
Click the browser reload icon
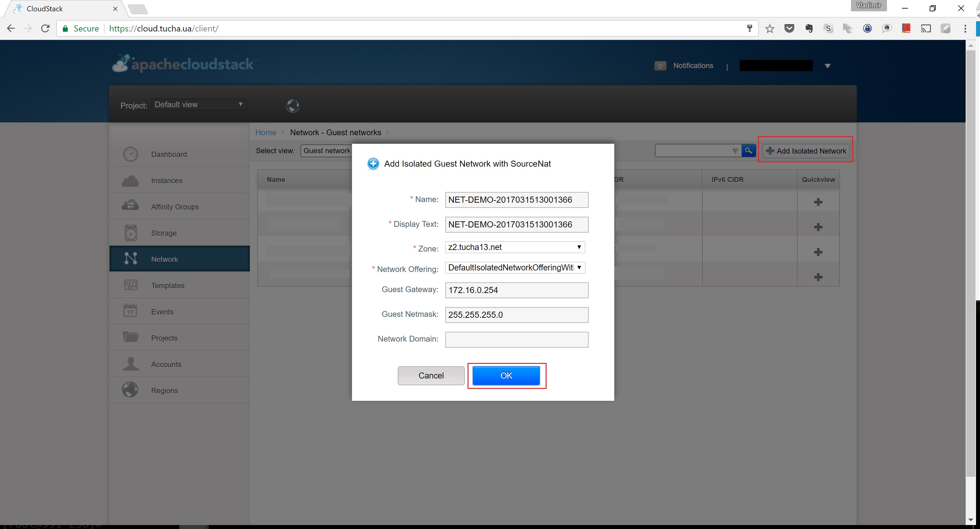click(45, 29)
